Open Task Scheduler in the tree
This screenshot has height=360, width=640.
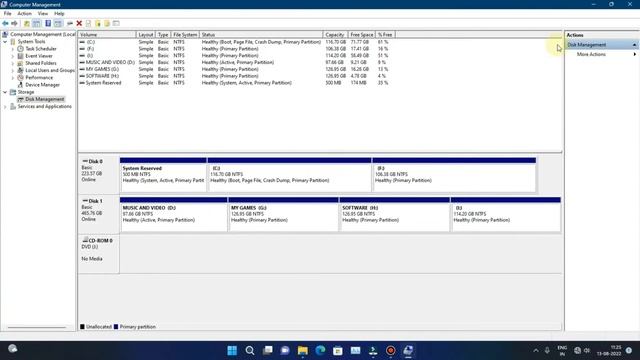41,49
